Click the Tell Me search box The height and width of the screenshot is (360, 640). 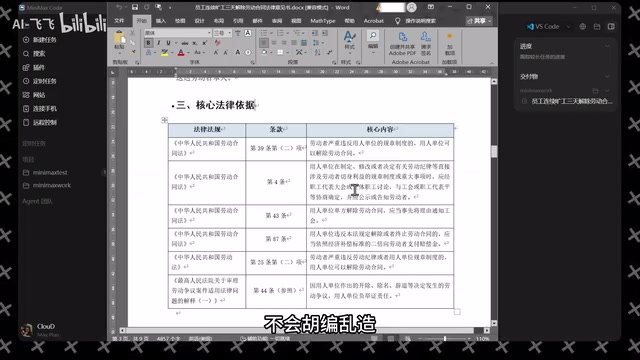[x=416, y=21]
